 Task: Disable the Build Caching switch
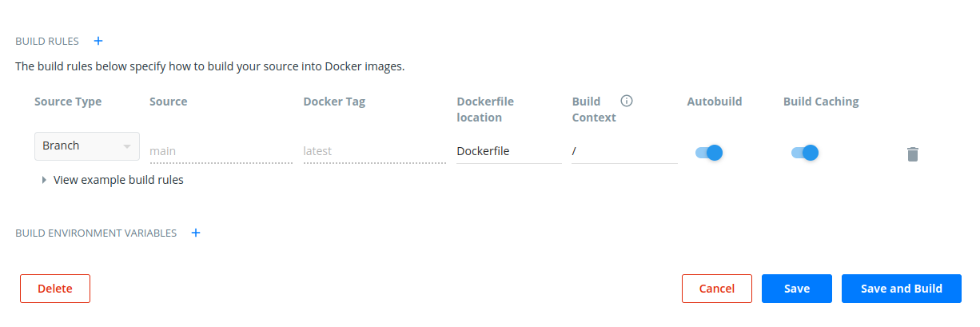click(805, 153)
